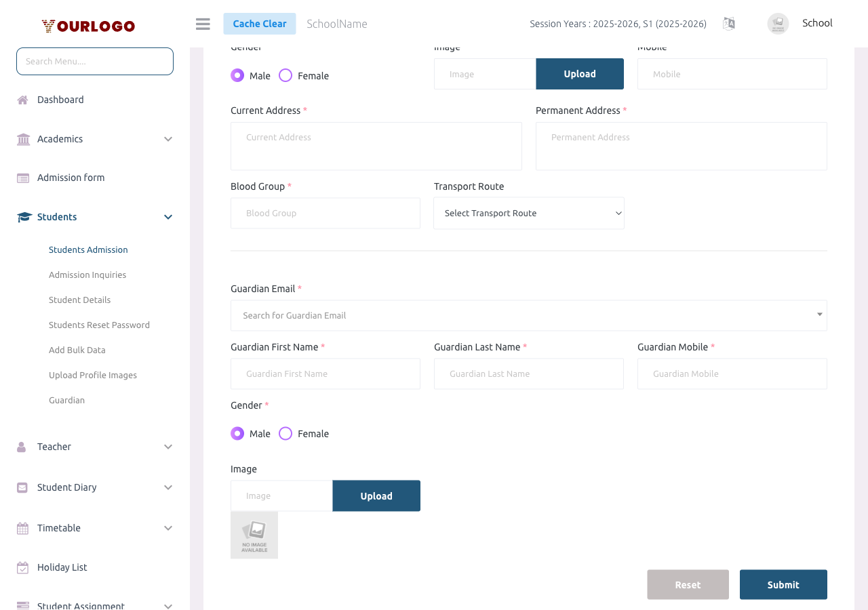Open the Guardian Email search dropdown
Viewport: 868px width, 610px height.
click(x=529, y=315)
